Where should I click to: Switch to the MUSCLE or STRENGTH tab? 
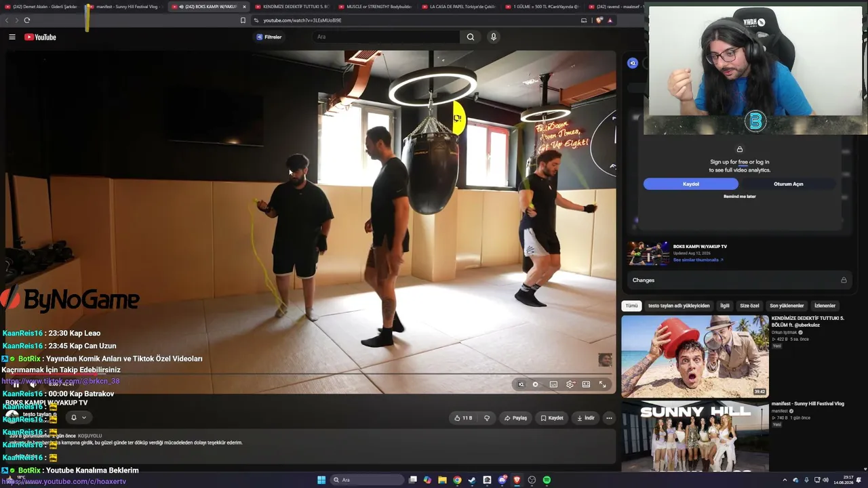click(376, 7)
